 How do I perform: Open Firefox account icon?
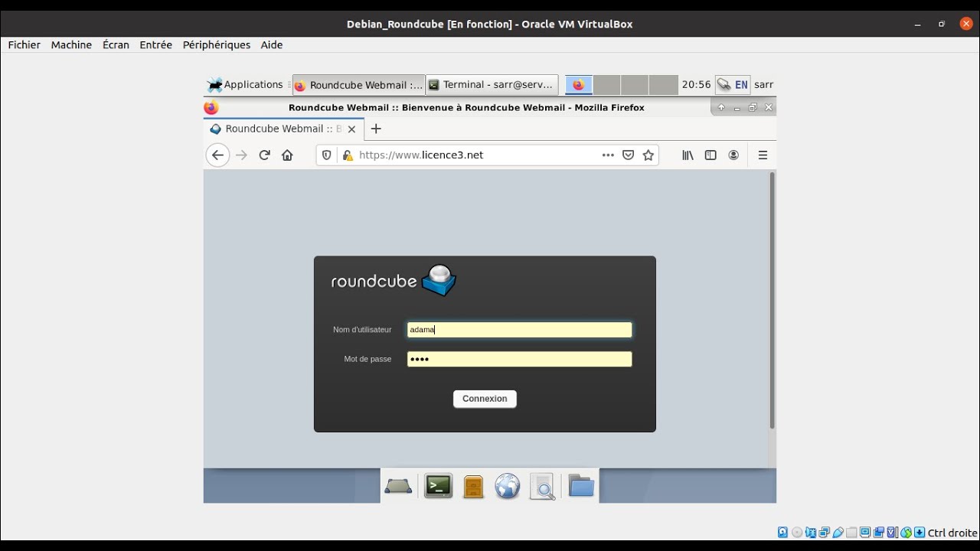coord(733,155)
